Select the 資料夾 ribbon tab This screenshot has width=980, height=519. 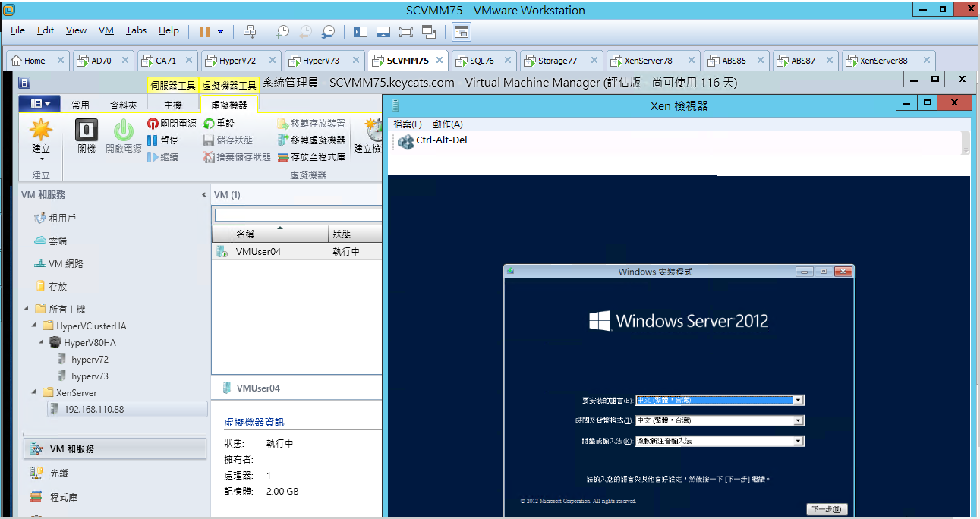pos(124,105)
